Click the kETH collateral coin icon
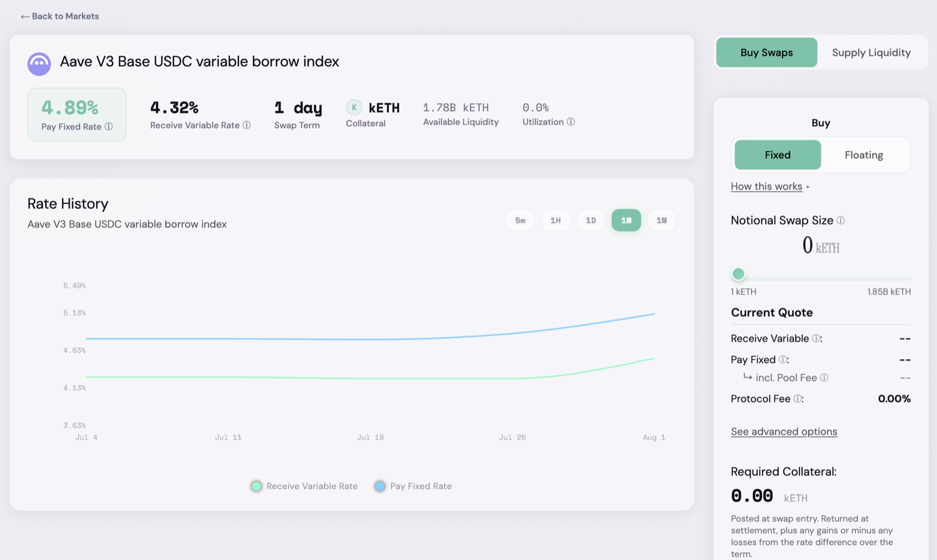 pyautogui.click(x=354, y=108)
